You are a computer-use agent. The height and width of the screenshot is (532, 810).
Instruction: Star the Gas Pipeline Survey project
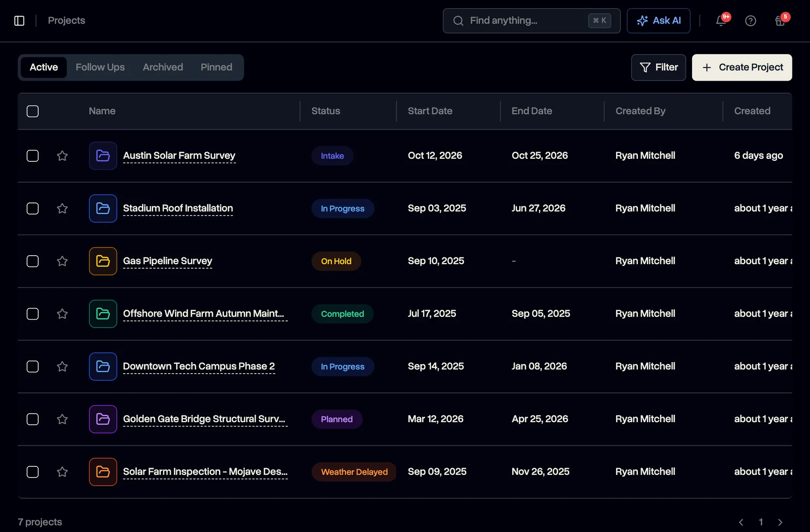pos(62,261)
